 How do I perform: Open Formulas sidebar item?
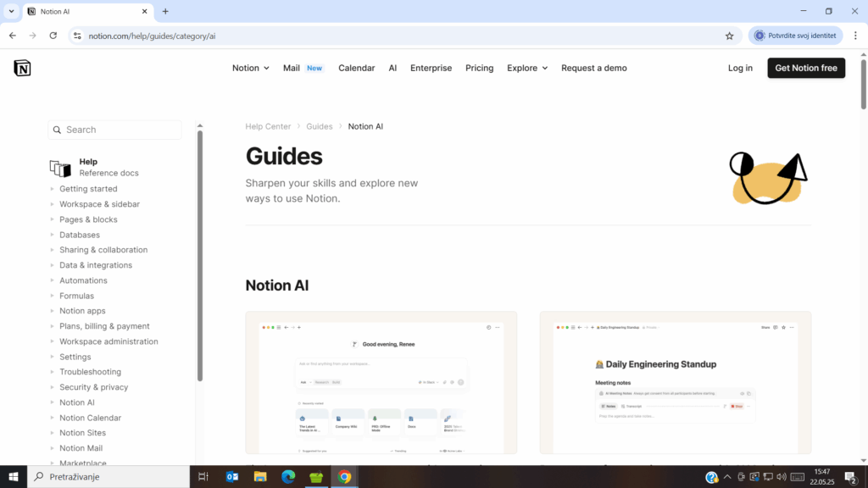coord(76,296)
